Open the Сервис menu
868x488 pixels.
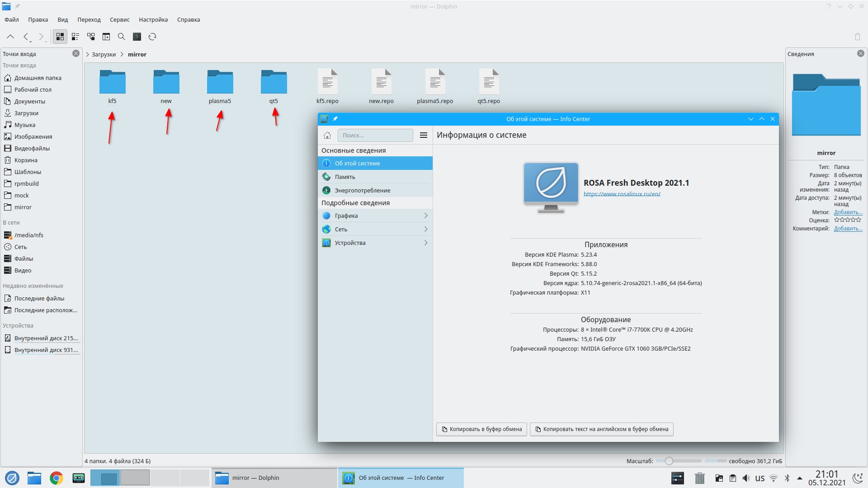pos(119,19)
